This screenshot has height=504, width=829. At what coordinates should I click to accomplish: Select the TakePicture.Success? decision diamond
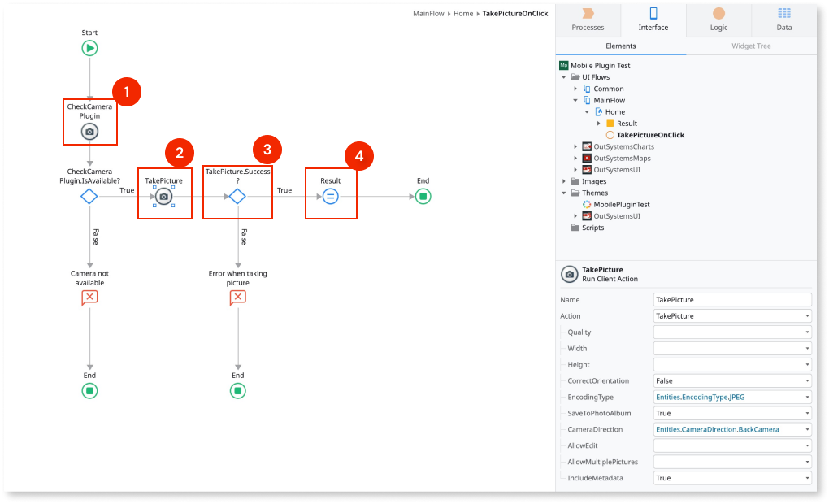pyautogui.click(x=237, y=195)
